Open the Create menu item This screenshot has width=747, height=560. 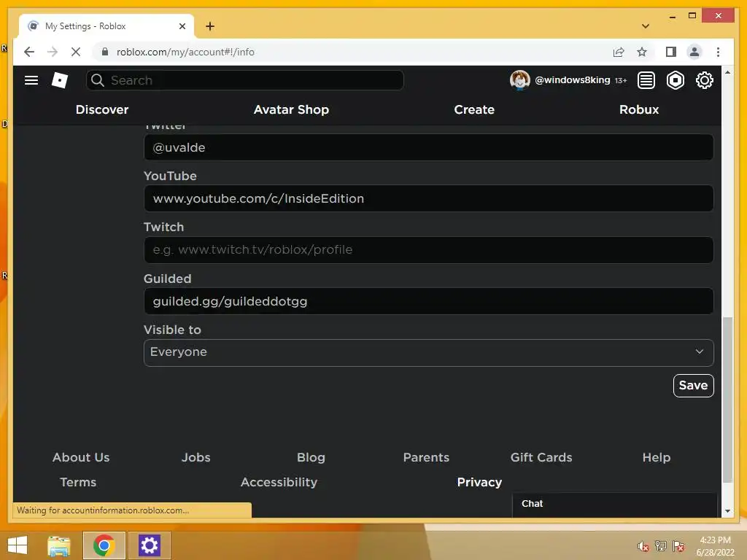click(x=474, y=109)
